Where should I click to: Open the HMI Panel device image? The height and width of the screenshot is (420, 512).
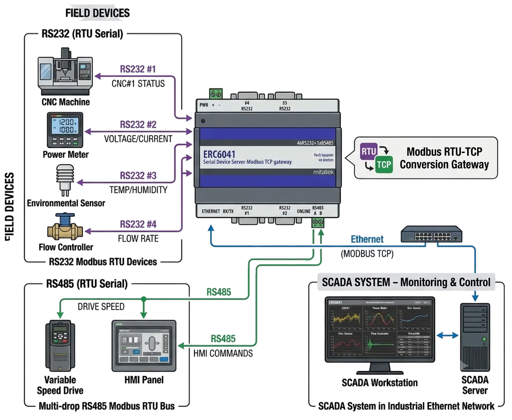(144, 346)
